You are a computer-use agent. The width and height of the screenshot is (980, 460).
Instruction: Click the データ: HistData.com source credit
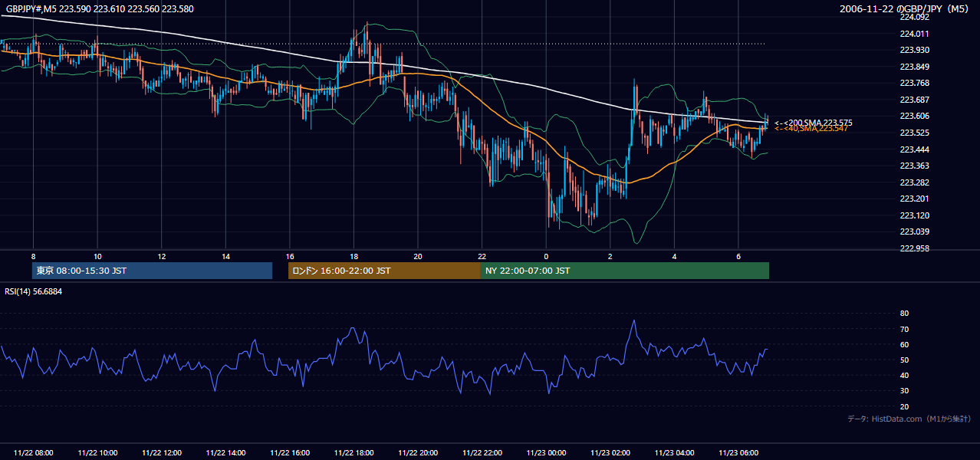point(909,419)
